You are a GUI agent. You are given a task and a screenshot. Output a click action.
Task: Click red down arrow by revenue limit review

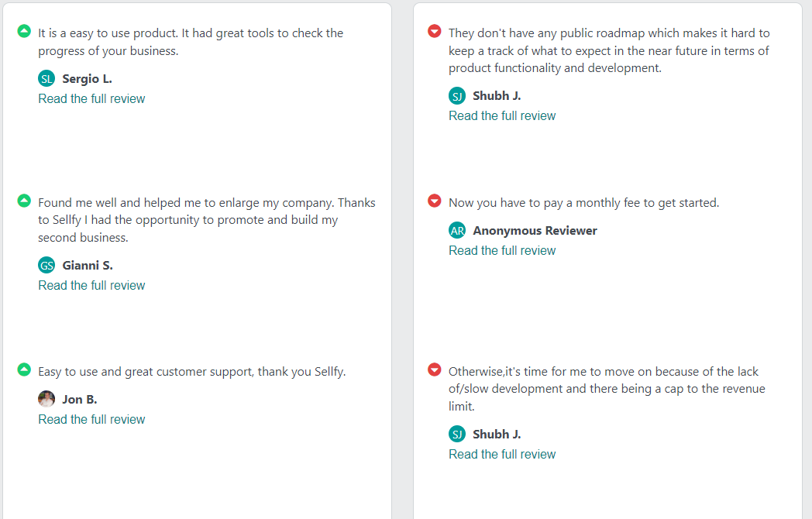[x=435, y=369]
